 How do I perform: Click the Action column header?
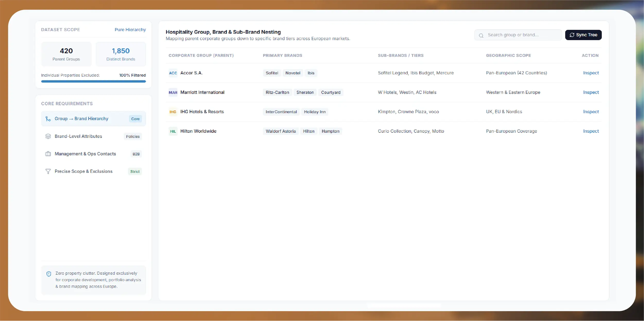tap(590, 56)
